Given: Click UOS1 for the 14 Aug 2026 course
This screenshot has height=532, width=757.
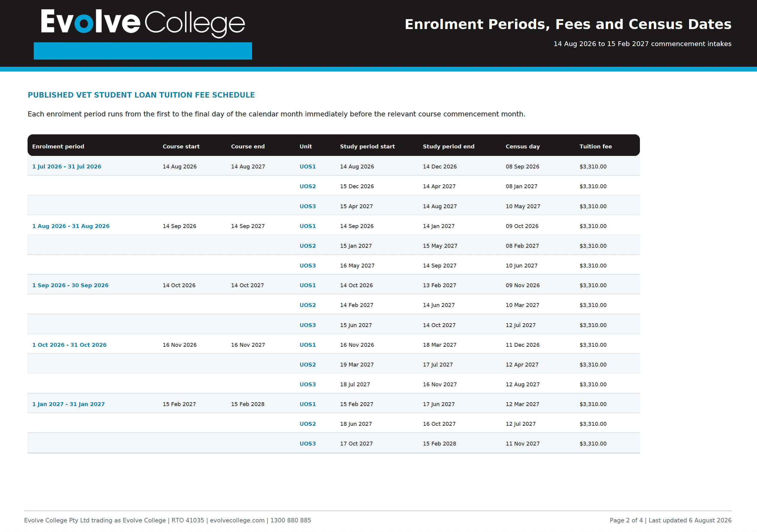Looking at the screenshot, I should pos(308,166).
